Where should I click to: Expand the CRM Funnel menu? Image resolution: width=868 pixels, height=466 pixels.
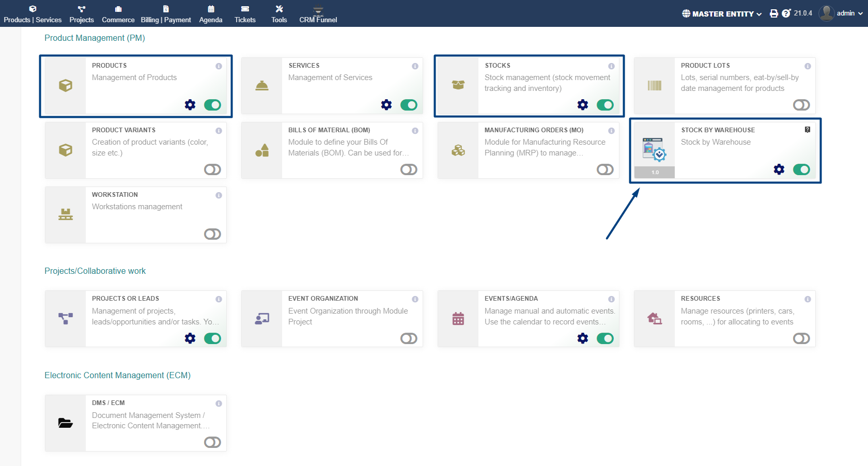click(318, 14)
